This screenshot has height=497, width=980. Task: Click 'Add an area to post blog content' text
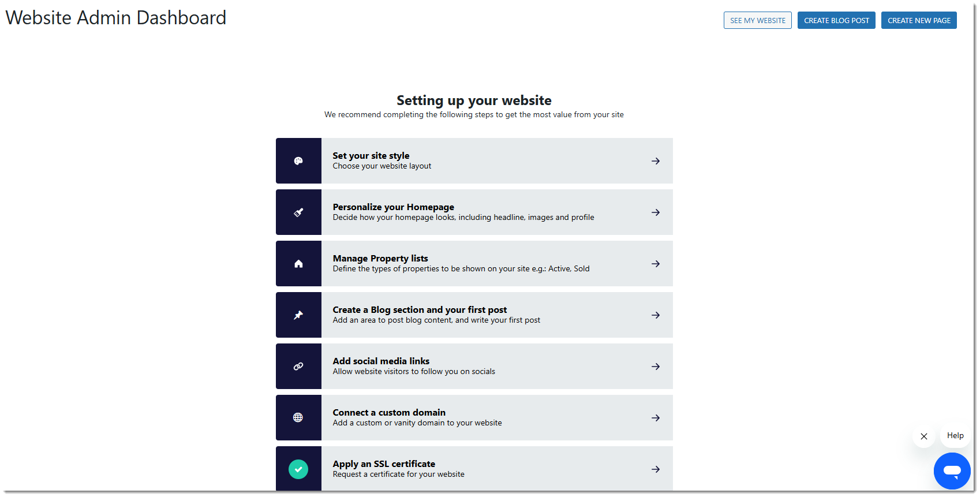(x=436, y=320)
